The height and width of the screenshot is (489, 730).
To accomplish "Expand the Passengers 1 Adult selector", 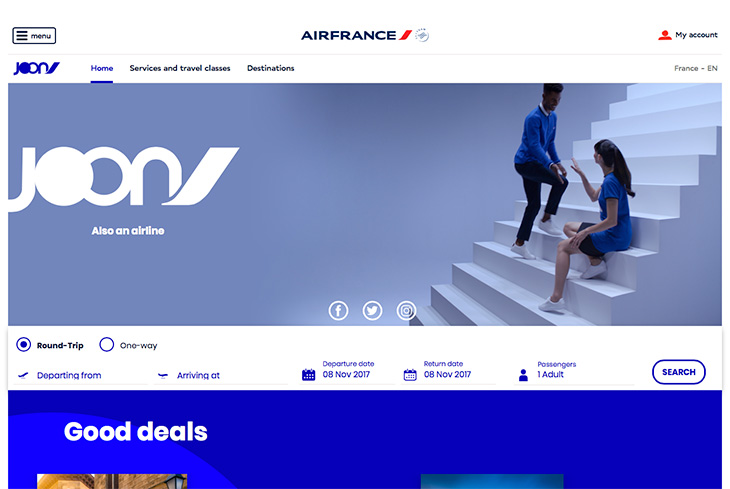I will pyautogui.click(x=575, y=371).
